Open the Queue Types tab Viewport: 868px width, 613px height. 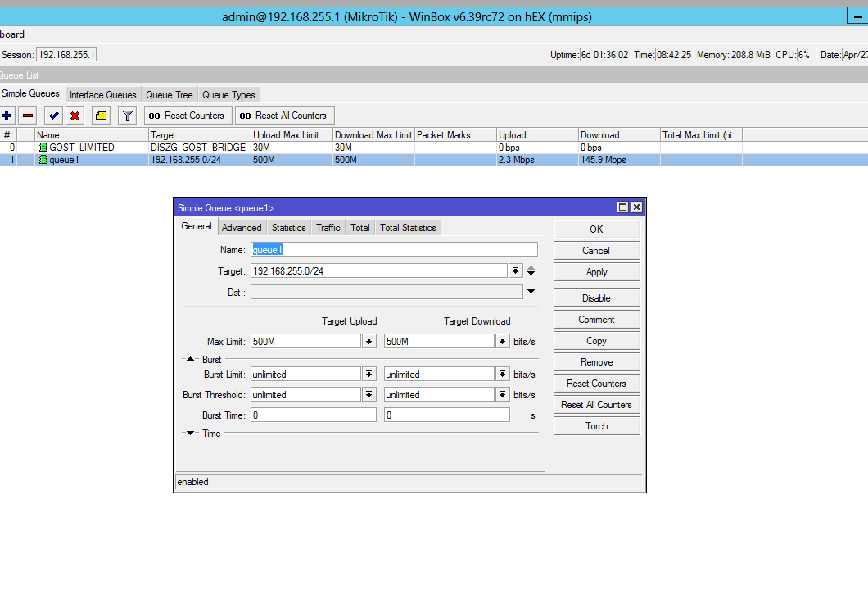coord(228,95)
